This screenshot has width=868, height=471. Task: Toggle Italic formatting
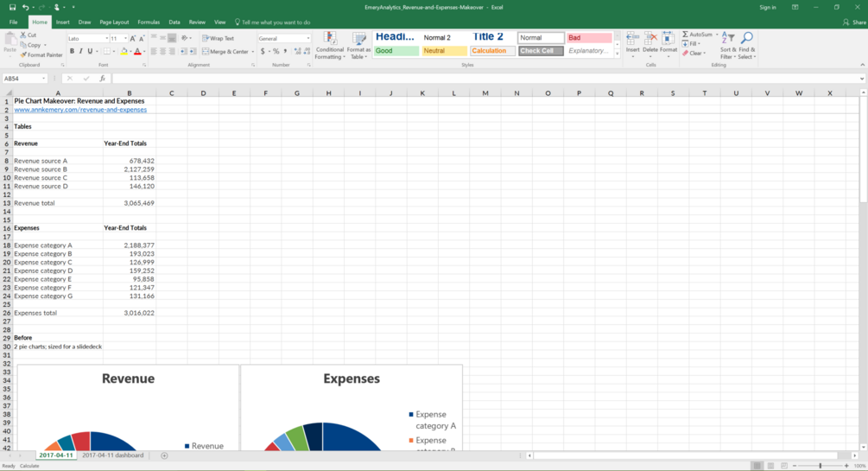[81, 52]
